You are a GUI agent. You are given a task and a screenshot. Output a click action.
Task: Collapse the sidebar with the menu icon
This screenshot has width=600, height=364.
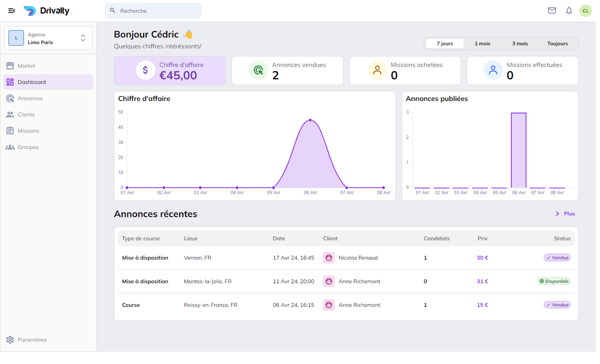12,11
